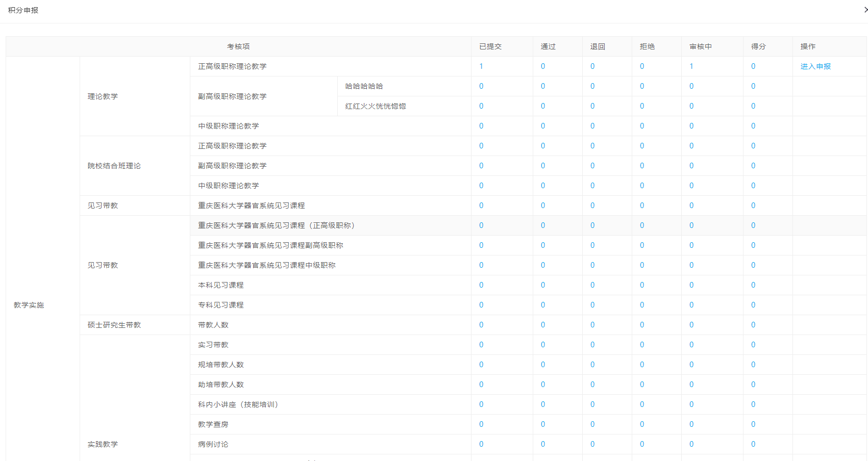Click 拒绝 count for 教学查房 row
The height and width of the screenshot is (461, 868).
(642, 424)
